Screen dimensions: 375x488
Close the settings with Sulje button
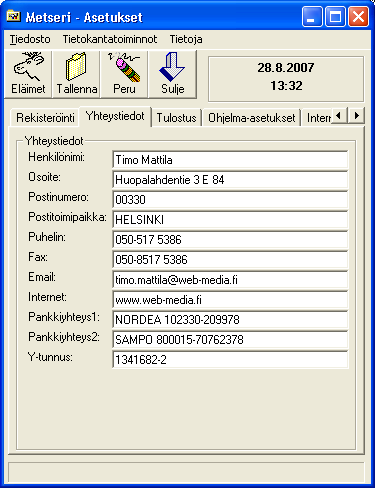(172, 74)
